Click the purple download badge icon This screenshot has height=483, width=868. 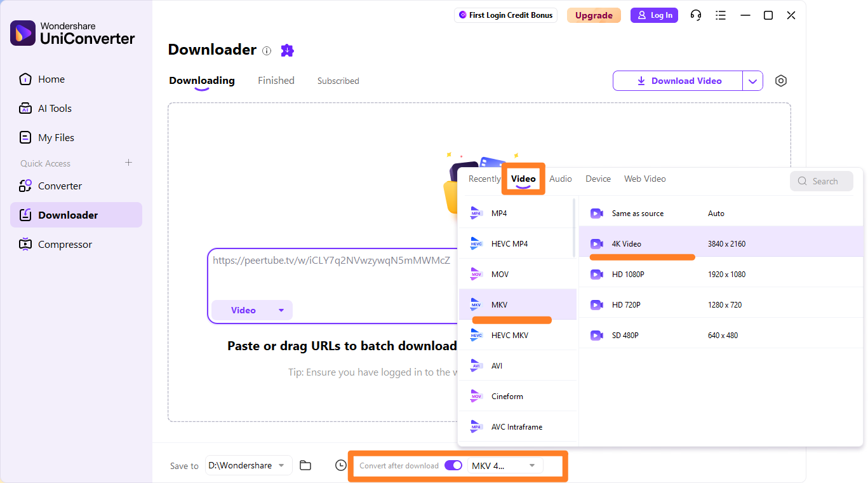tap(288, 50)
